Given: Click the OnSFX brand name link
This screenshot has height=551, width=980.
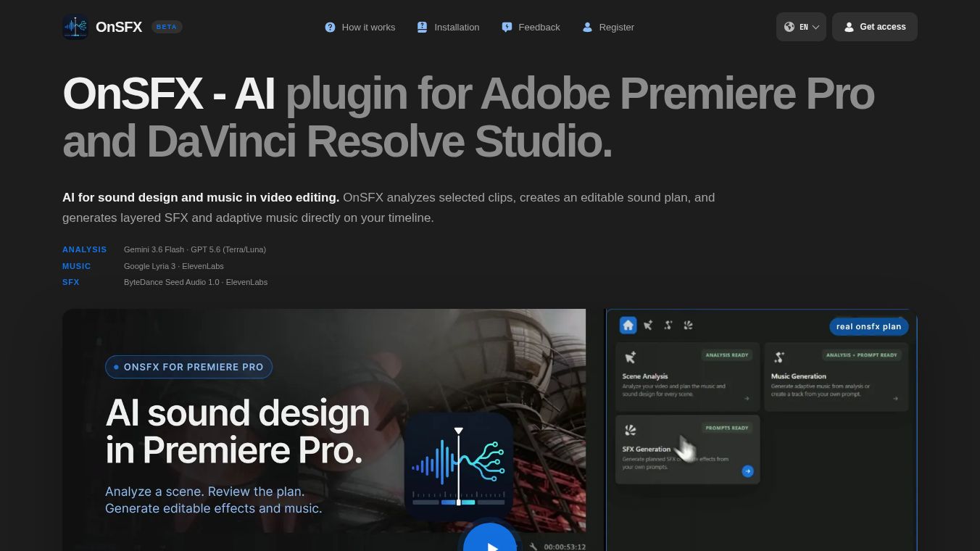Looking at the screenshot, I should coord(120,27).
